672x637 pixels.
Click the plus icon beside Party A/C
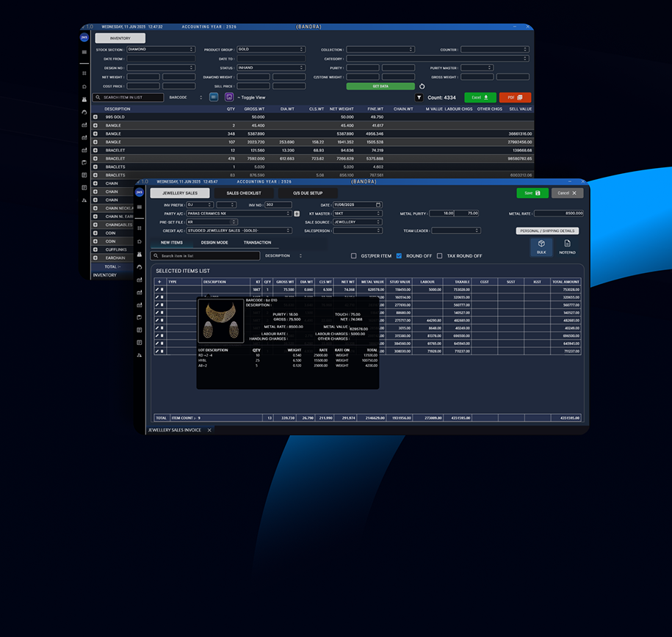[x=297, y=214]
